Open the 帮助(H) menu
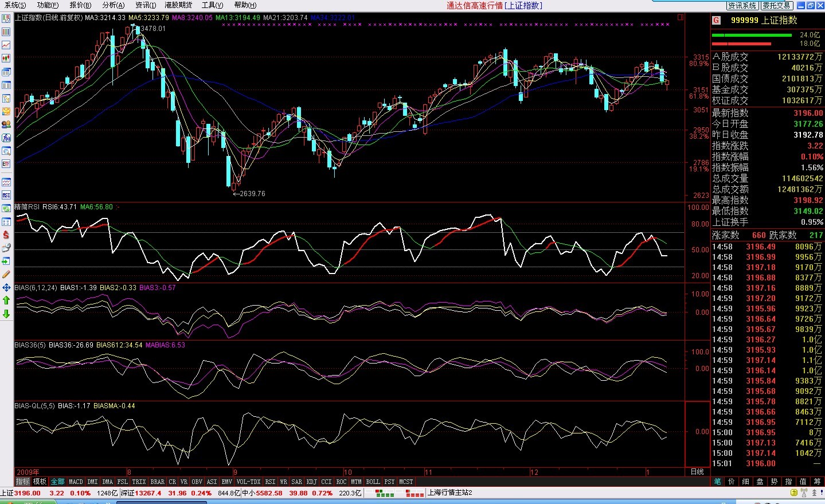Image resolution: width=825 pixels, height=504 pixels. click(245, 5)
